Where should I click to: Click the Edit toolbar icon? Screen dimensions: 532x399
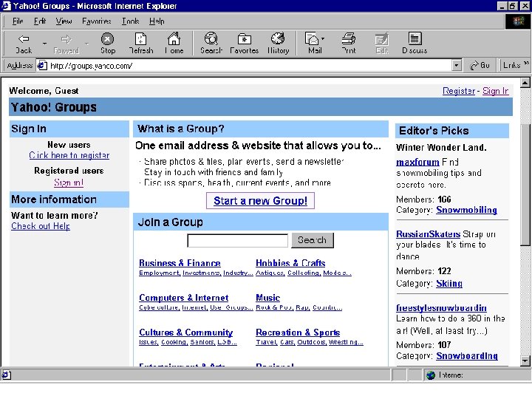382,39
